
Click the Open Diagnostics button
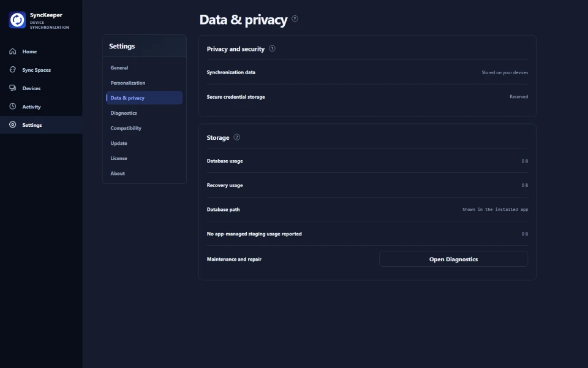[453, 259]
